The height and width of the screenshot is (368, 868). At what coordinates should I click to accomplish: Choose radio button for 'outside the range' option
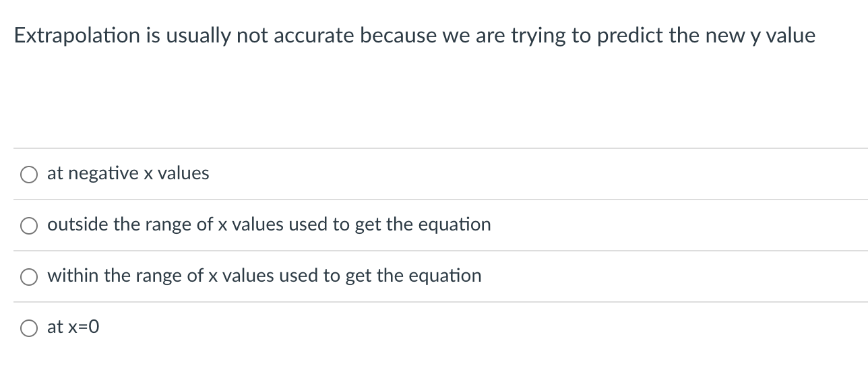pos(29,226)
